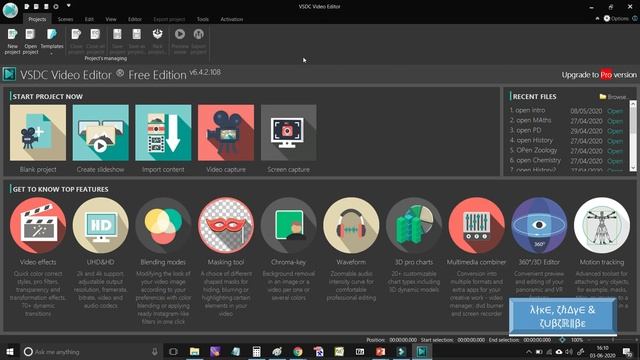The width and height of the screenshot is (640, 360).
Task: Open the recent file 'open intro'
Action: 615,111
